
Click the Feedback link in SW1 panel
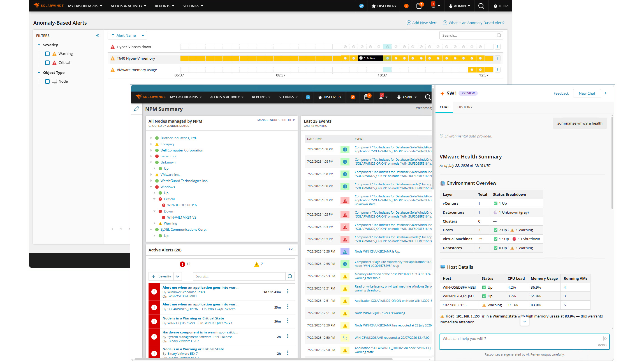tap(561, 94)
